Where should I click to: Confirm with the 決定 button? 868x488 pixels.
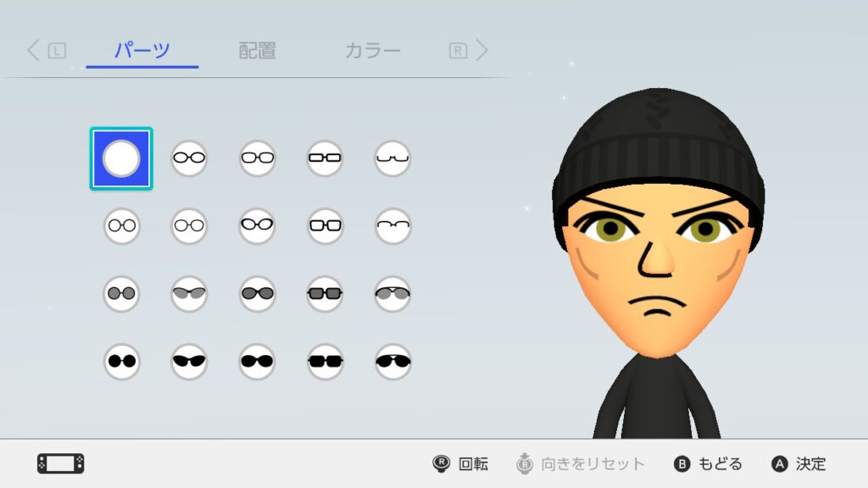pos(798,463)
